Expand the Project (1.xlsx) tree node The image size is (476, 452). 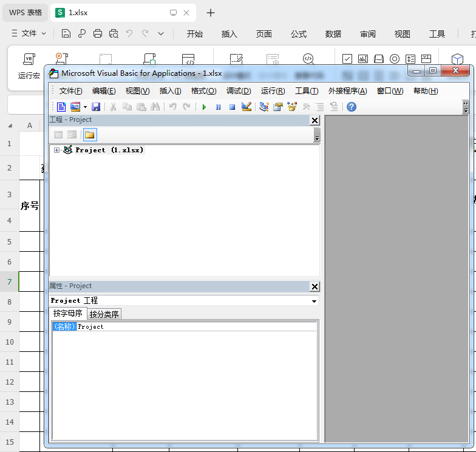click(x=57, y=150)
